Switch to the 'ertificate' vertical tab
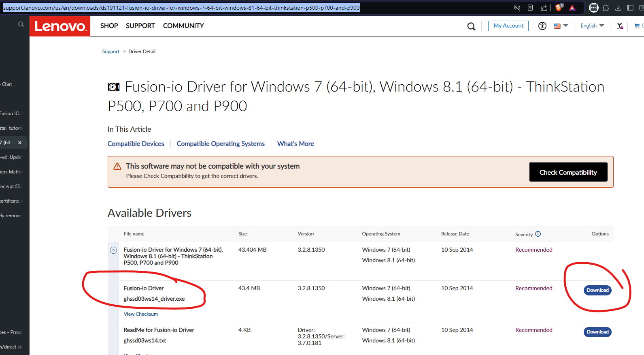The width and height of the screenshot is (644, 355). pyautogui.click(x=14, y=201)
